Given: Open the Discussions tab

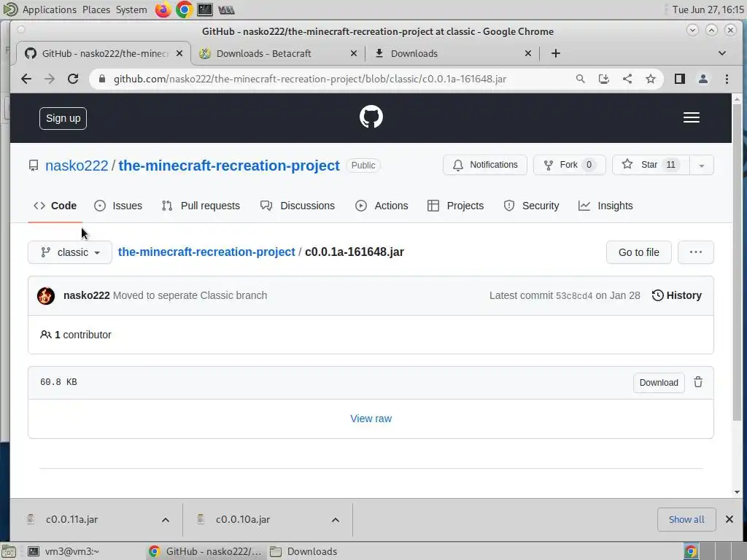Looking at the screenshot, I should tap(298, 206).
